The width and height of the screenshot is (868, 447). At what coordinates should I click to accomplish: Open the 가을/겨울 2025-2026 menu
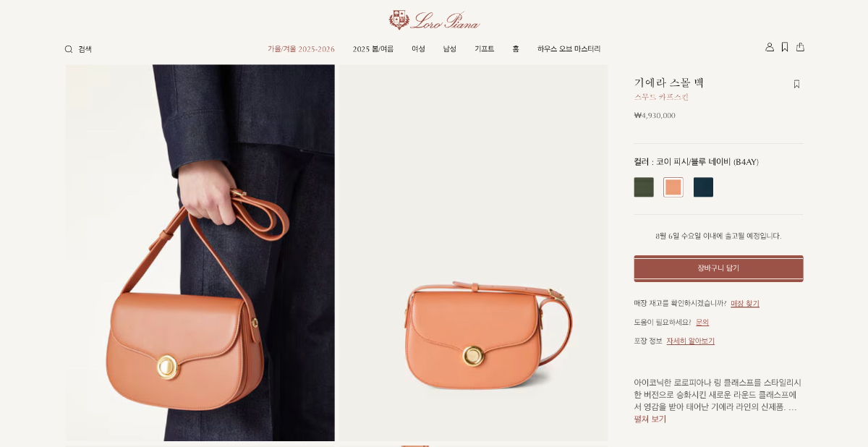coord(301,49)
